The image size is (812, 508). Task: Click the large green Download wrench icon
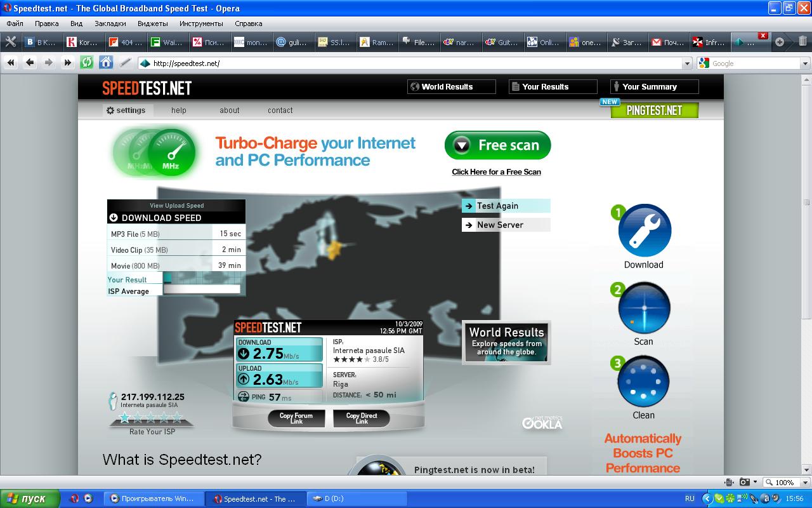[645, 231]
